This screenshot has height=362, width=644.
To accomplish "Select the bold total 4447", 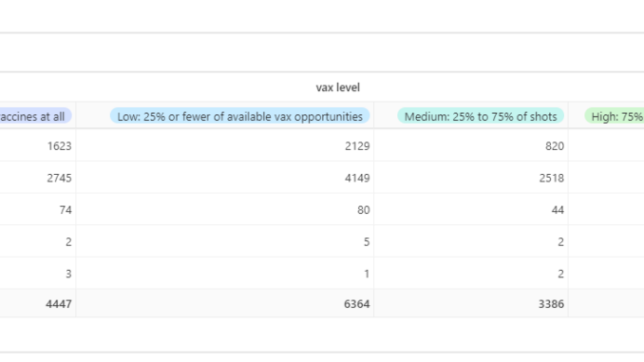I will click(37, 304).
